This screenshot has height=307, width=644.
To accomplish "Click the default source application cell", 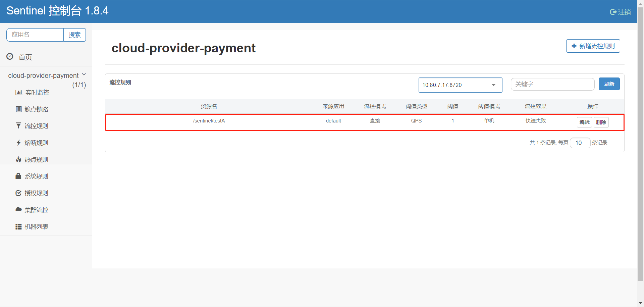I will (x=333, y=121).
